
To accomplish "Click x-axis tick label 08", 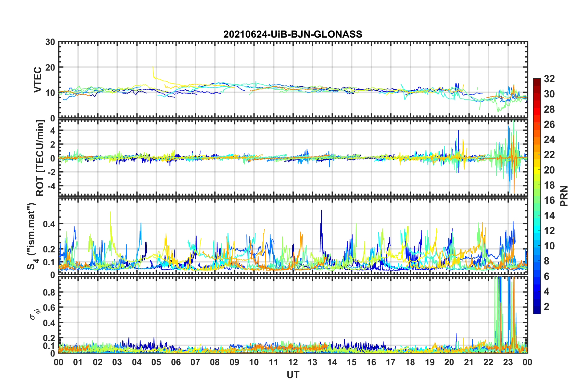I will 215,362.
